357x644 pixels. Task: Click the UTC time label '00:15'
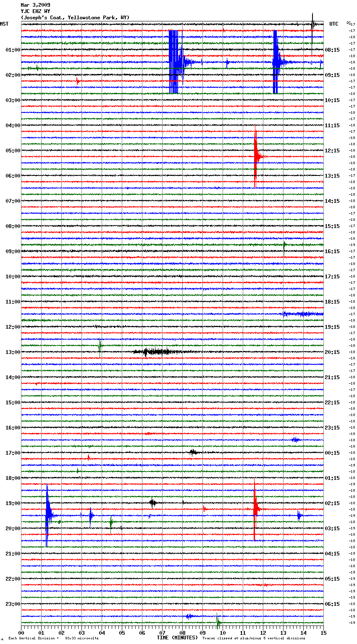332,453
